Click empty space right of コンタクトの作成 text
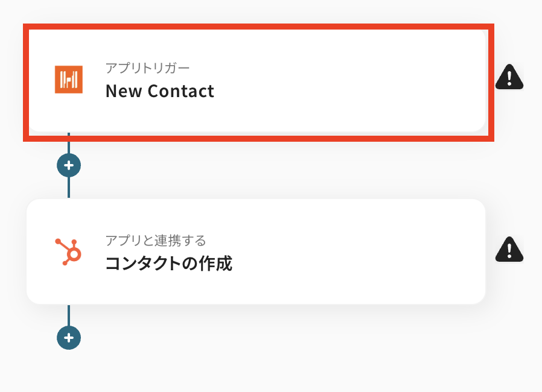 click(x=362, y=264)
